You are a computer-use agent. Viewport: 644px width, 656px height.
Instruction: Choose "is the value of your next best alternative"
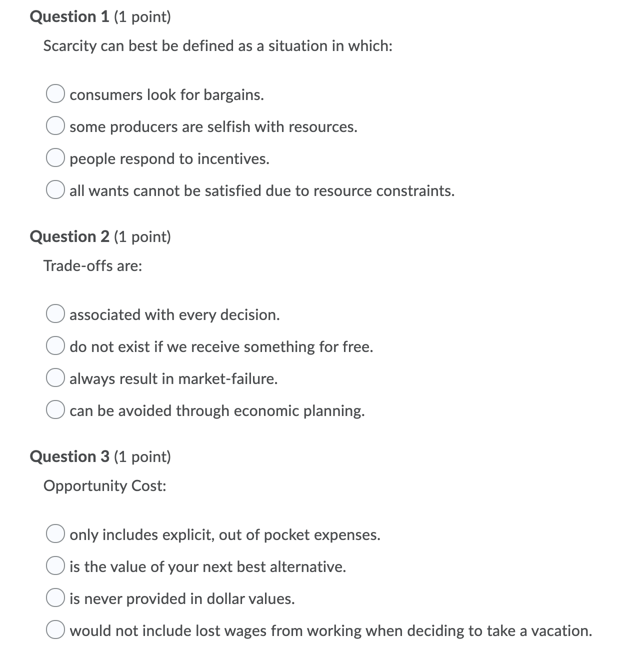point(56,565)
